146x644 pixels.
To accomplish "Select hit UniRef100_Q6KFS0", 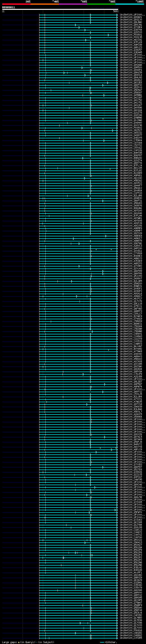I will pyautogui.click(x=131, y=85).
